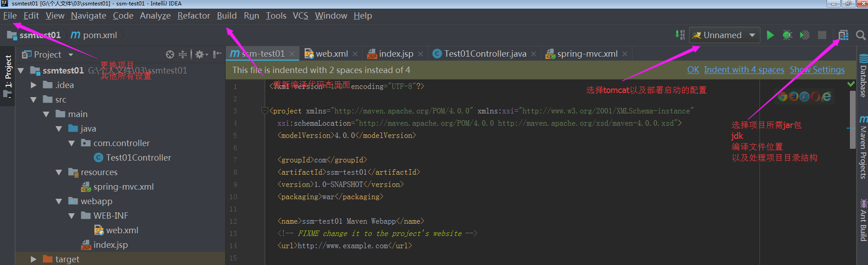Collapse the com.controller package
Image resolution: width=868 pixels, height=265 pixels.
[x=71, y=143]
